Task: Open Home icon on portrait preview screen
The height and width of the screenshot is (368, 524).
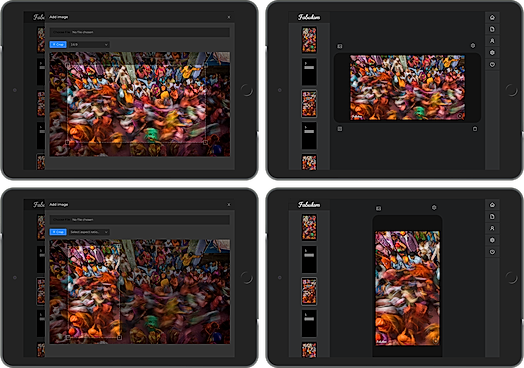Action: 492,205
